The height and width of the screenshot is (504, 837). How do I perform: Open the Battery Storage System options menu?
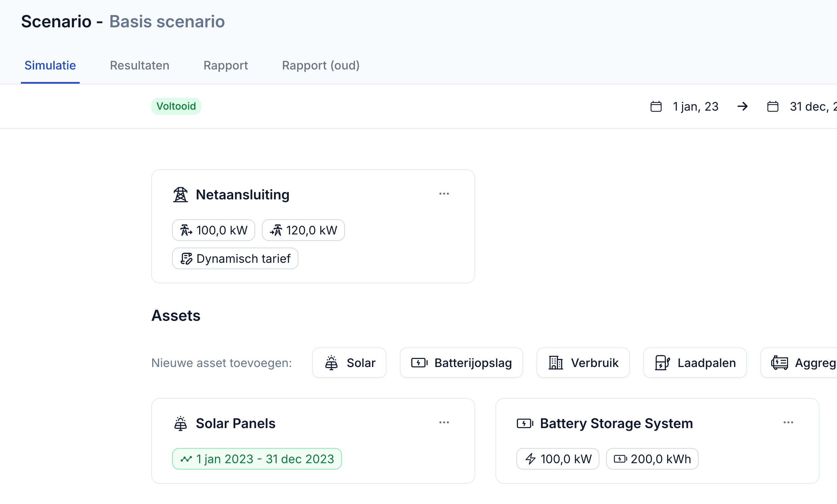pyautogui.click(x=788, y=422)
